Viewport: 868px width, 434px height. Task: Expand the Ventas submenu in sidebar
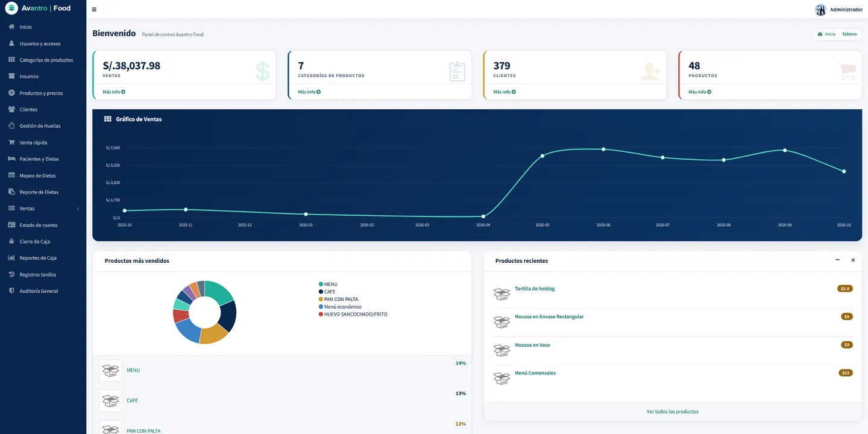pos(43,209)
